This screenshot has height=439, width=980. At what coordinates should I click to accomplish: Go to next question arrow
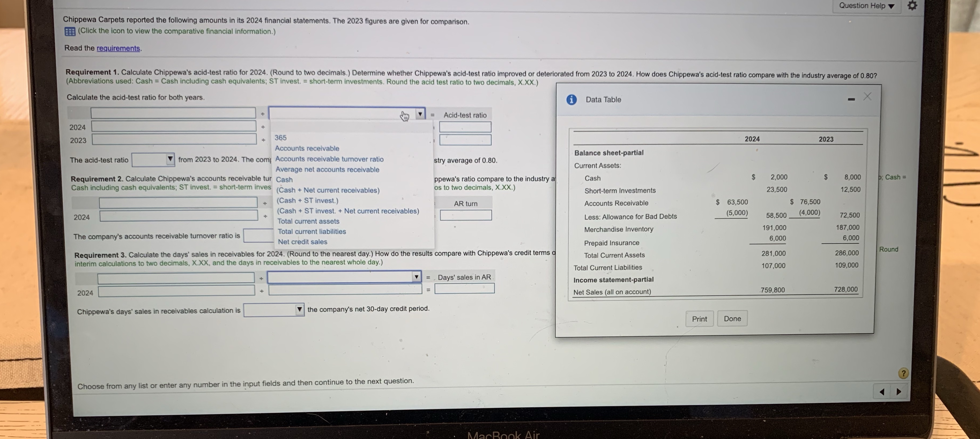[x=899, y=392]
